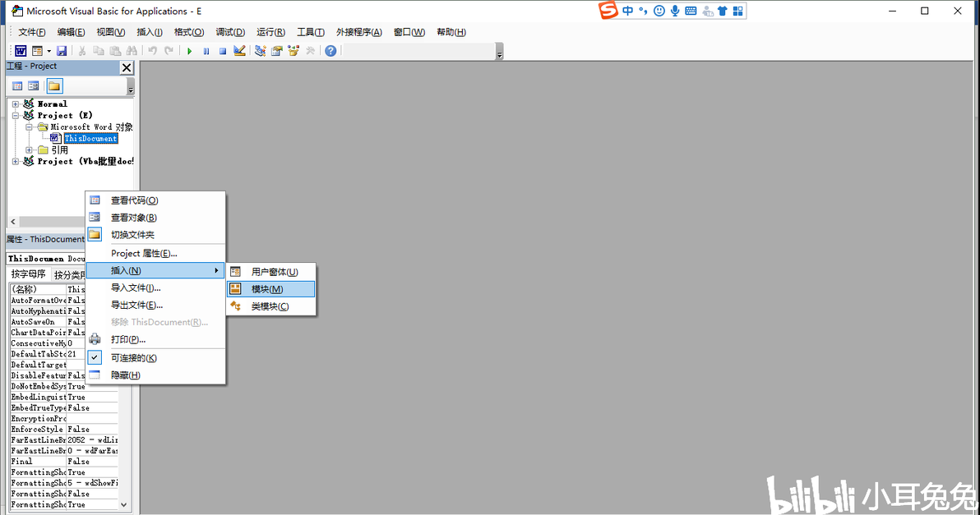This screenshot has width=980, height=515.
Task: Open the standard toolbar options arrow
Action: (x=499, y=53)
